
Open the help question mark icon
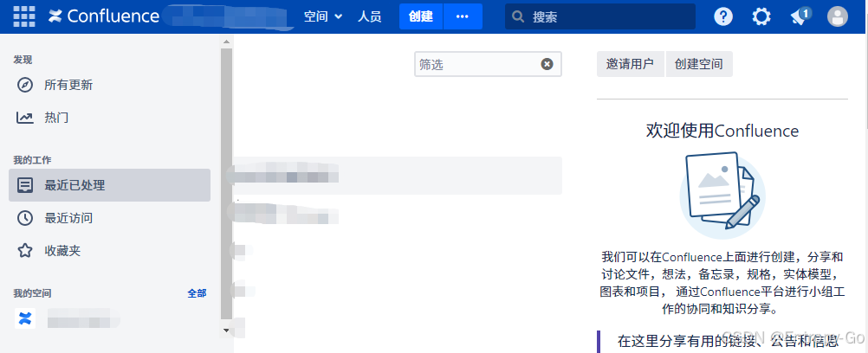(723, 16)
